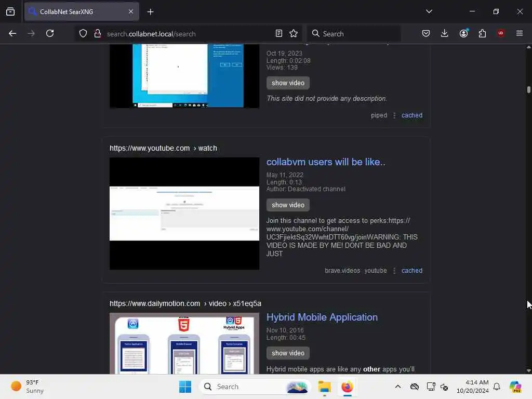Reload the current page
Viewport: 532px width, 399px height.
click(x=50, y=33)
